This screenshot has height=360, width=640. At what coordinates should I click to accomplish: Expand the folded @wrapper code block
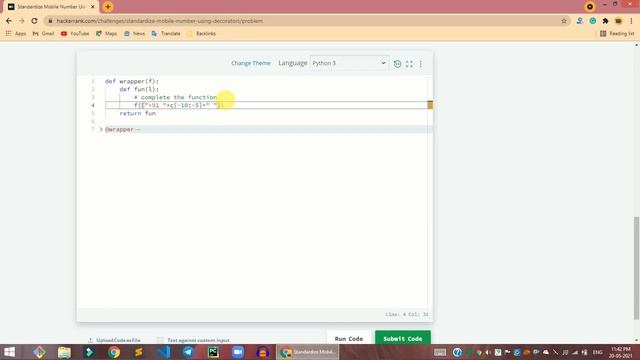pyautogui.click(x=101, y=129)
